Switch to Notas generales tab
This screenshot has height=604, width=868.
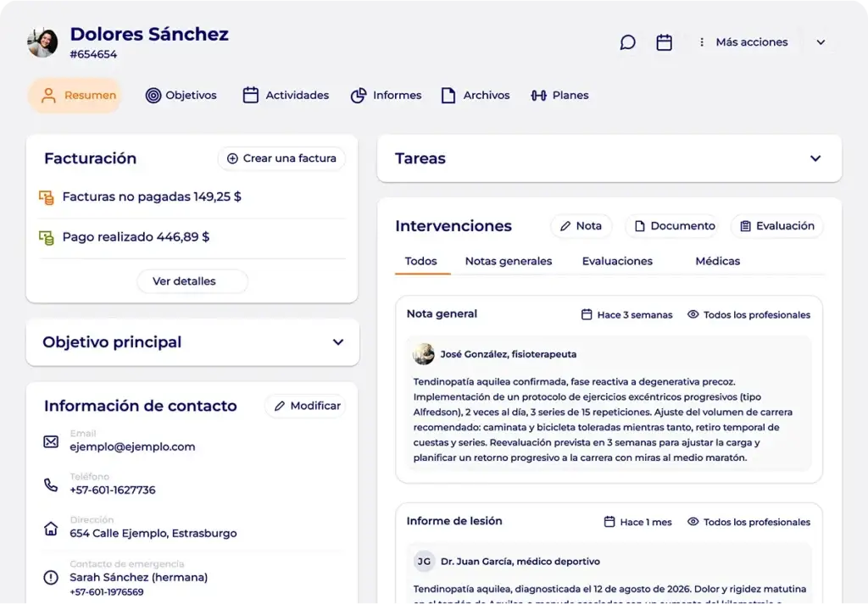coord(509,261)
